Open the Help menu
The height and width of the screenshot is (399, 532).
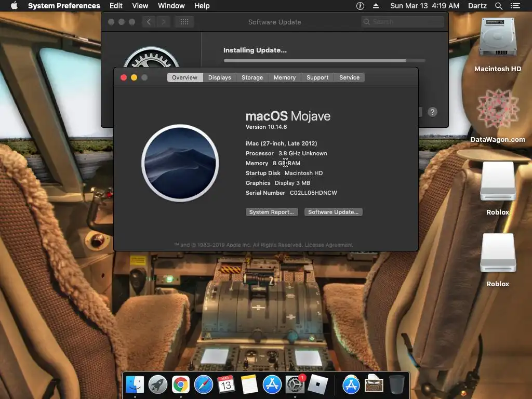pyautogui.click(x=202, y=6)
